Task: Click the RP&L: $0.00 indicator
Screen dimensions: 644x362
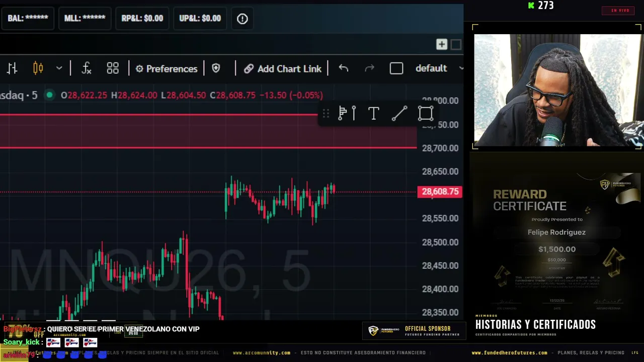Action: click(142, 18)
